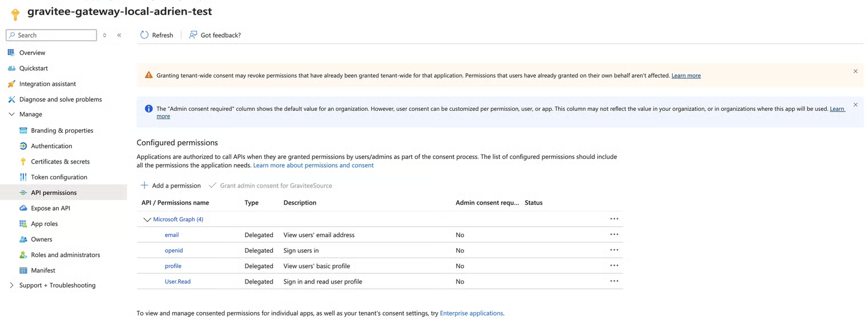Open more options for User.Read permission
Viewport: 868px width, 319px height.
tap(614, 281)
